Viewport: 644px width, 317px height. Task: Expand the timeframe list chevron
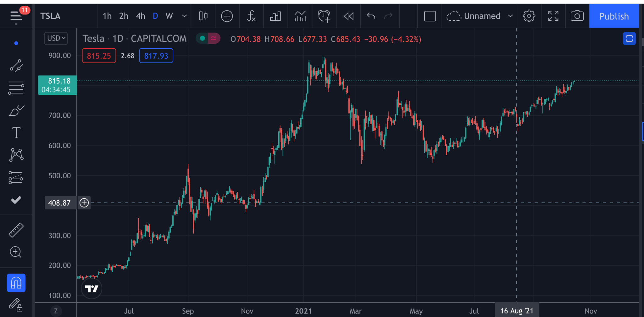(185, 16)
